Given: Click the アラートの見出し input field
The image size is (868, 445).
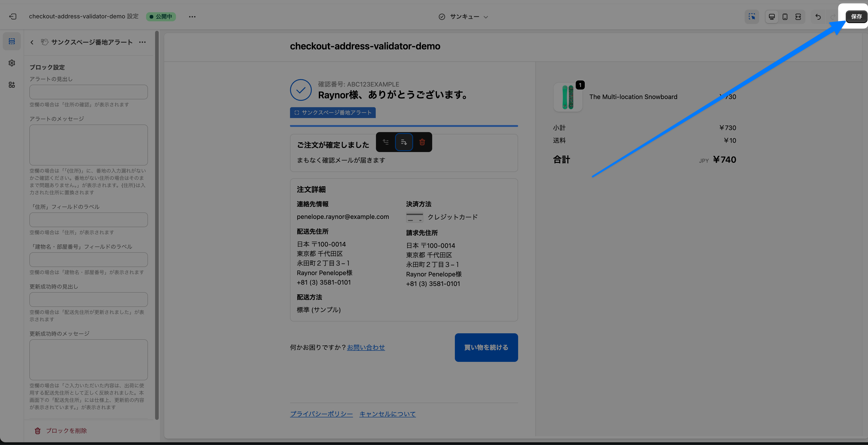Looking at the screenshot, I should tap(88, 92).
